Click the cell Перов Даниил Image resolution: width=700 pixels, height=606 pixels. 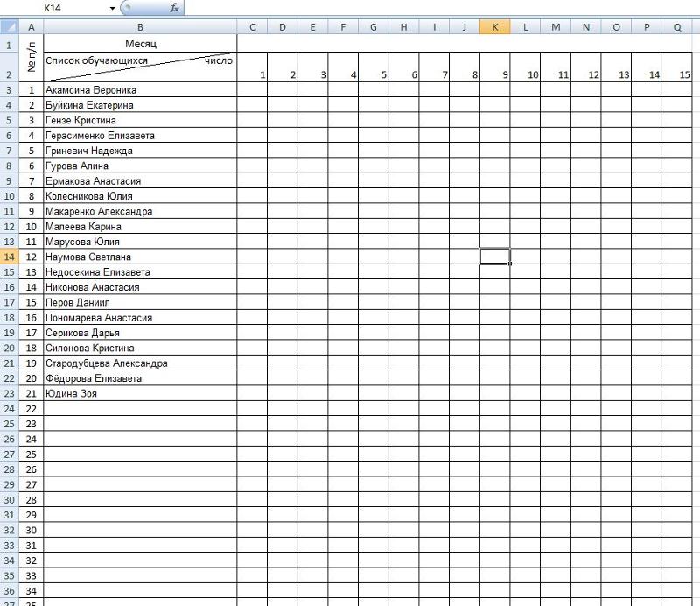point(140,302)
